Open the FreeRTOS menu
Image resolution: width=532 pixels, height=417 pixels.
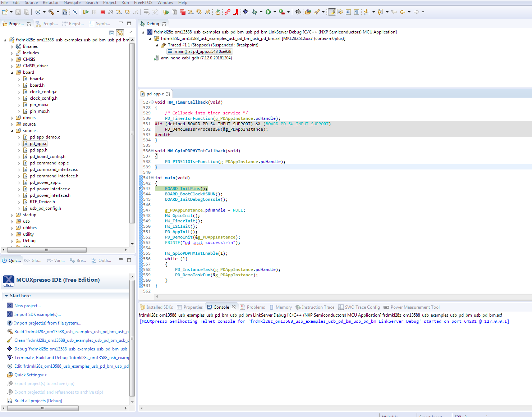(x=143, y=3)
